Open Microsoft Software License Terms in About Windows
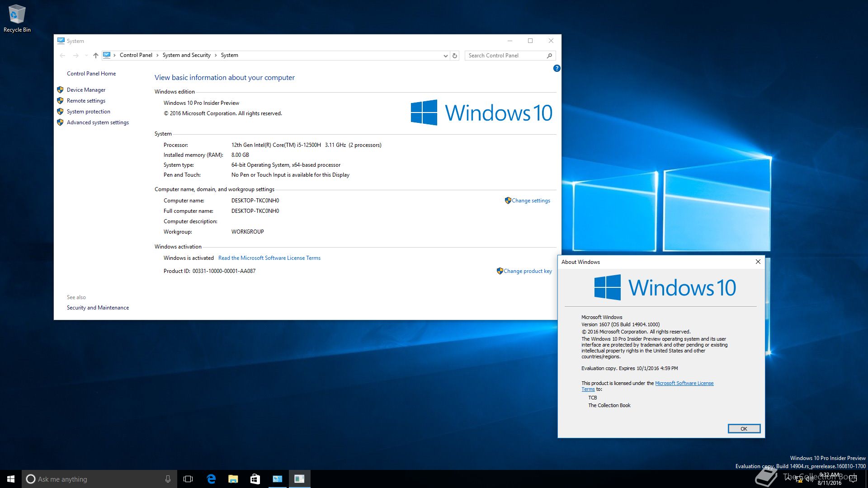The width and height of the screenshot is (868, 488). (x=684, y=383)
